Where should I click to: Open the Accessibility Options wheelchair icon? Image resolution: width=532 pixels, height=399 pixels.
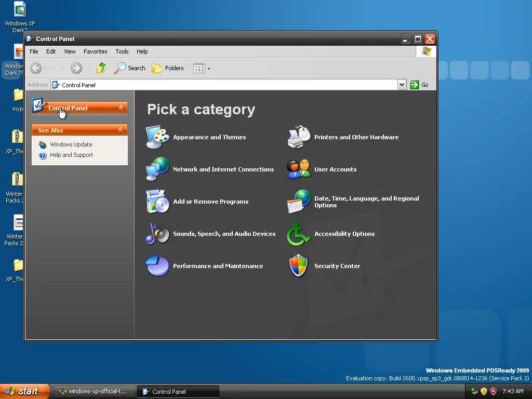pos(299,233)
